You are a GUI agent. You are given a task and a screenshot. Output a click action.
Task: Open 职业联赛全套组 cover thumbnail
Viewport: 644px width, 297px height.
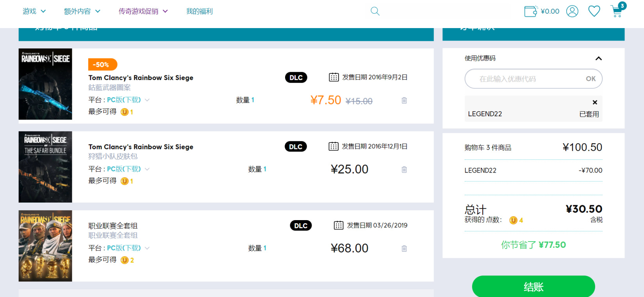(x=45, y=246)
